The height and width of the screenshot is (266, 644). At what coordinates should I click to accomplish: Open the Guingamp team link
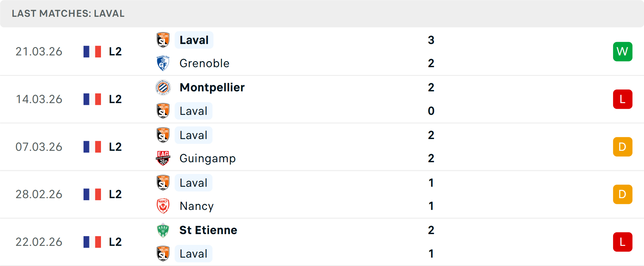207,158
